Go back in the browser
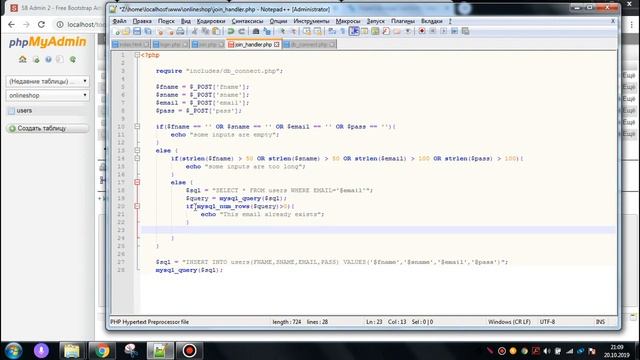The width and height of the screenshot is (640, 360). [x=11, y=24]
